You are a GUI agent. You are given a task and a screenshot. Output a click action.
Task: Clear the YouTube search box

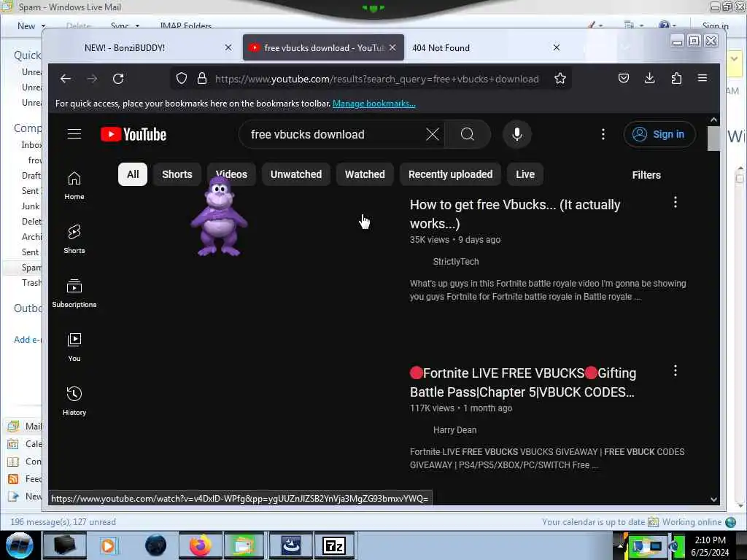[x=433, y=135]
